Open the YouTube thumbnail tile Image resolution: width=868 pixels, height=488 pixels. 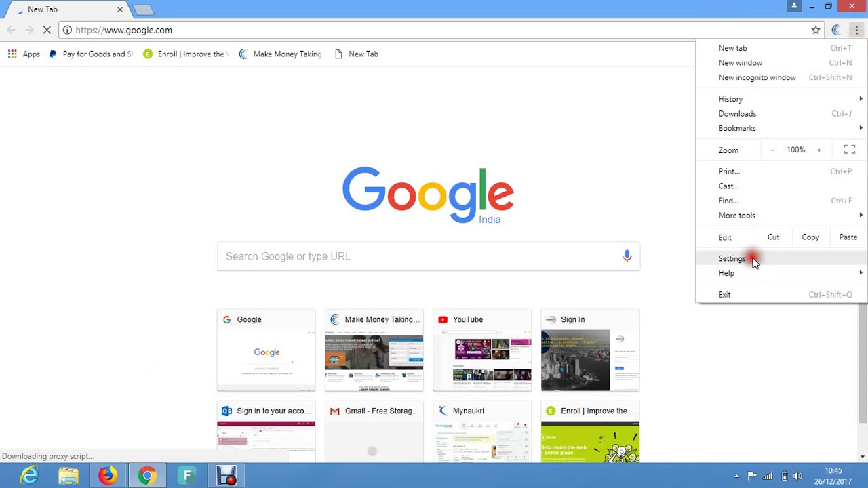point(482,350)
